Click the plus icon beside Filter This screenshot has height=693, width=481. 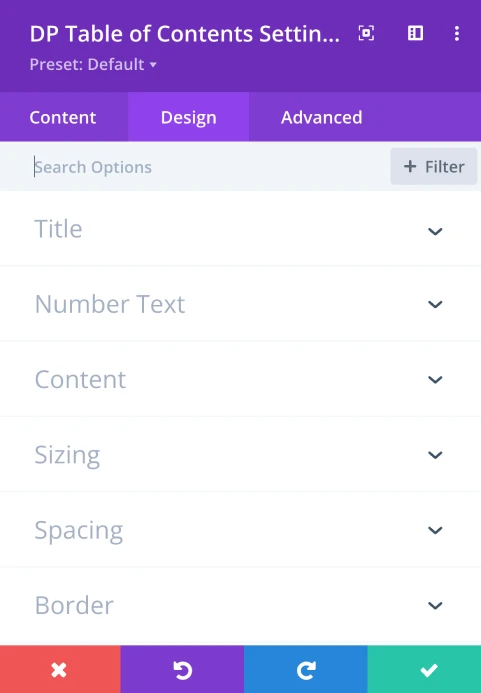coord(410,167)
